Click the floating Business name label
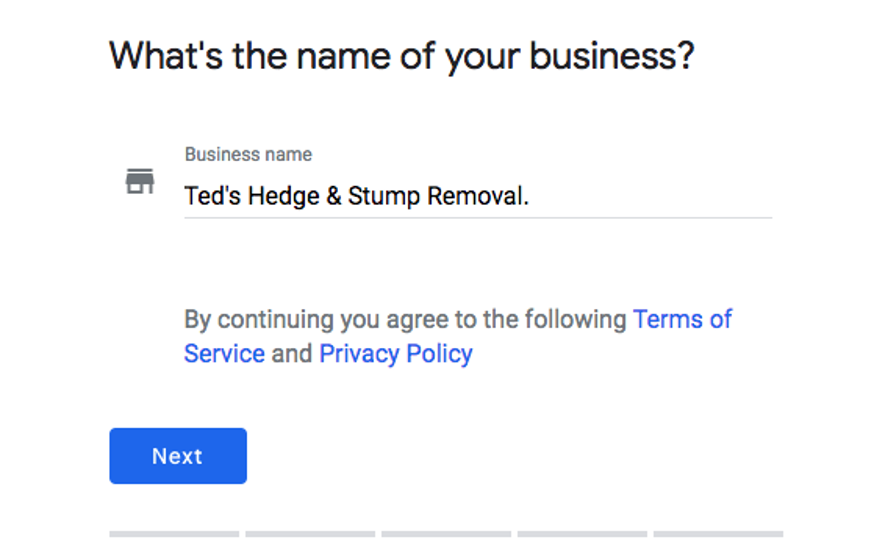The width and height of the screenshot is (874, 550). pyautogui.click(x=248, y=154)
